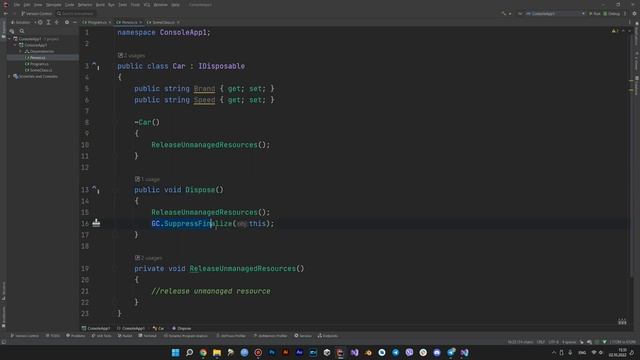Go to previous highlighted error arrow
The width and height of the screenshot is (640, 360).
[x=623, y=31]
